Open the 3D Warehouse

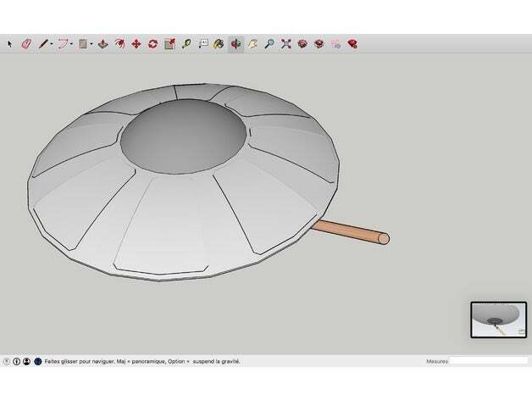[x=302, y=43]
